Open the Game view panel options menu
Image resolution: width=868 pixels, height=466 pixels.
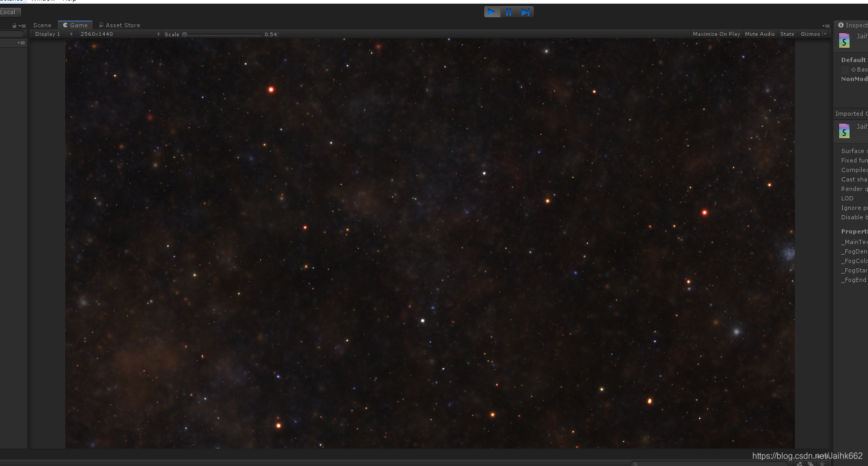(x=826, y=25)
